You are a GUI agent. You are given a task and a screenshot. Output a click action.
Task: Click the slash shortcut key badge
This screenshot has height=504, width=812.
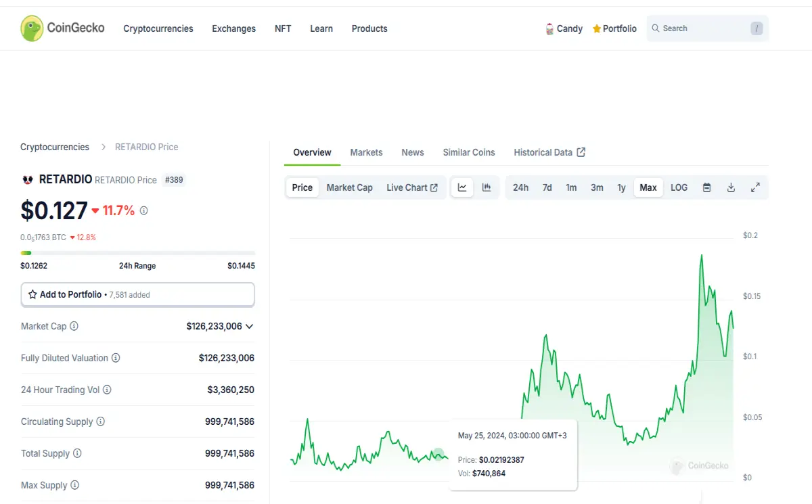[x=757, y=28]
